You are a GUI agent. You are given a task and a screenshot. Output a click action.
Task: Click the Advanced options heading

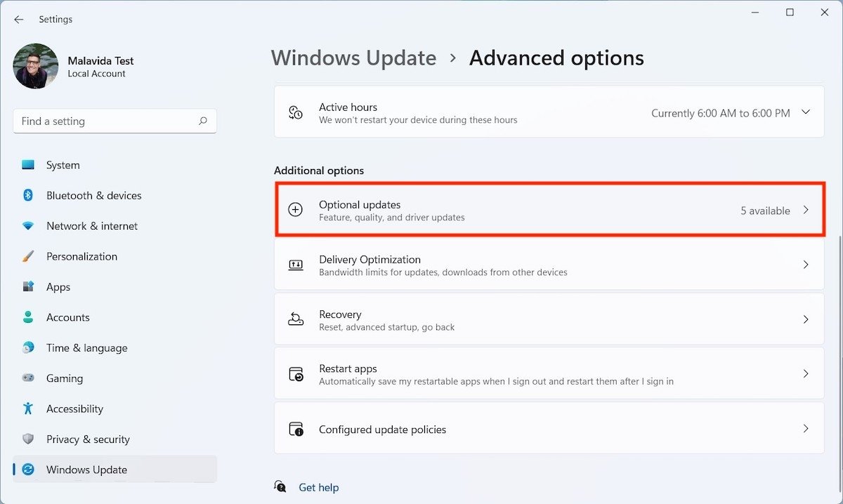pyautogui.click(x=556, y=58)
